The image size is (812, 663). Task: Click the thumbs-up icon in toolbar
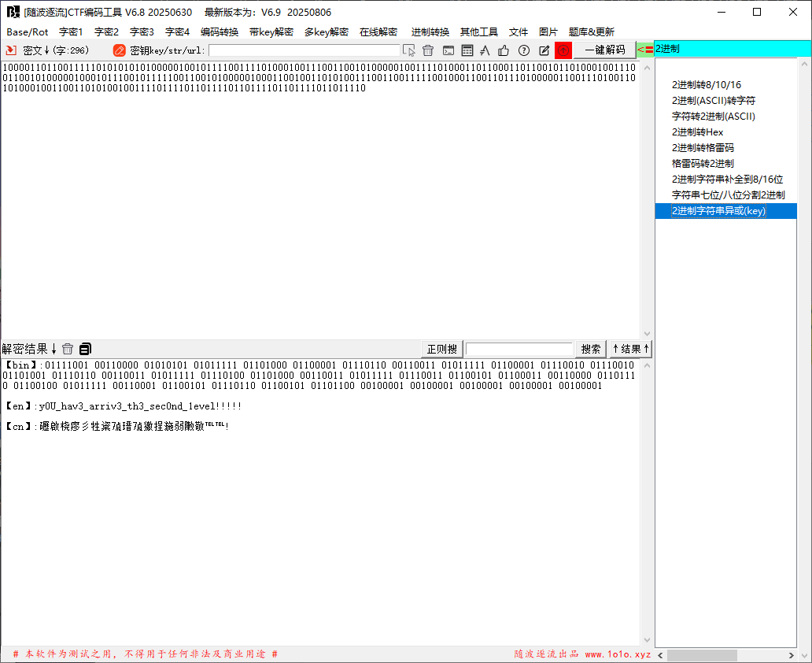click(504, 50)
